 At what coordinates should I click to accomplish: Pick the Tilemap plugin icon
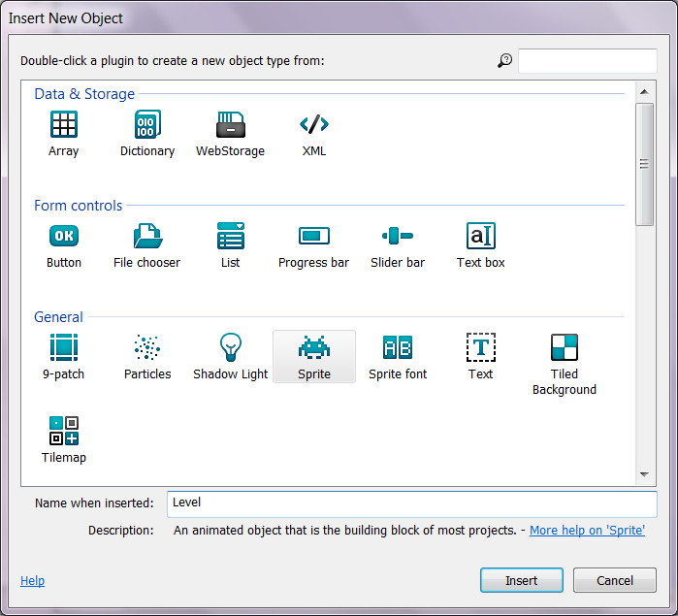coord(64,432)
